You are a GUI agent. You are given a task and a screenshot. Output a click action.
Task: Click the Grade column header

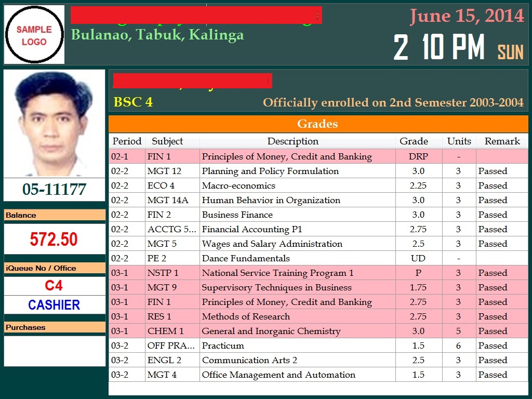click(414, 141)
